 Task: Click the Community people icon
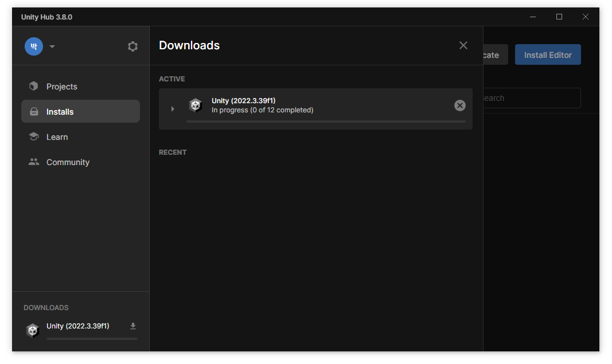click(34, 162)
